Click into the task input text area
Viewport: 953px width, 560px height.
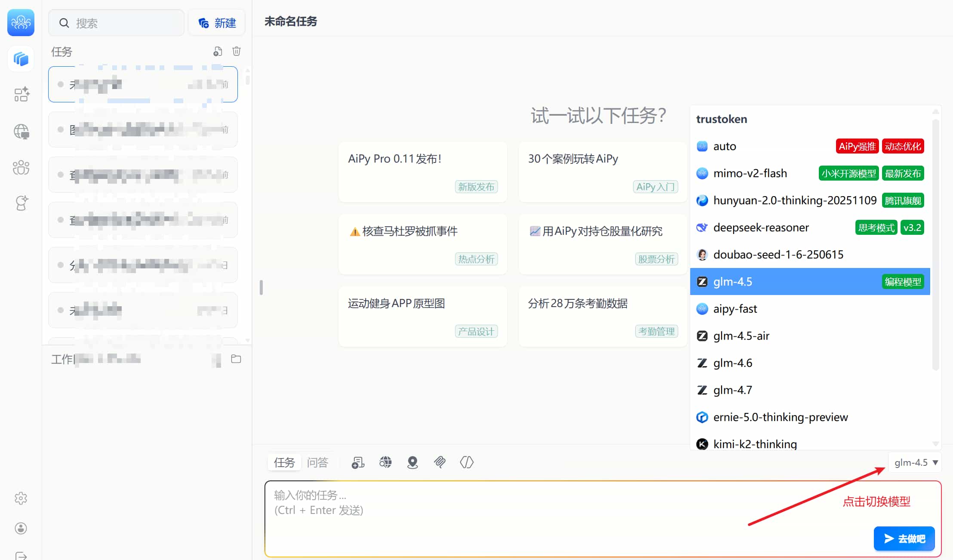point(516,516)
